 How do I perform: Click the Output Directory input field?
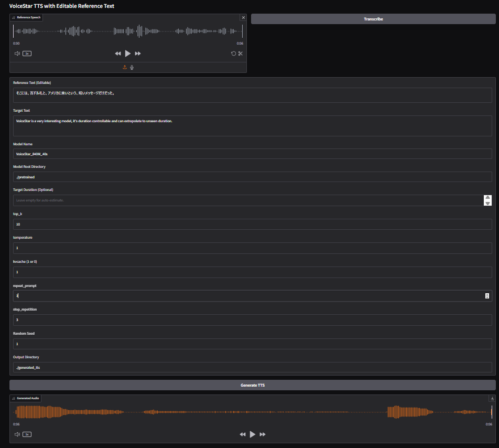point(252,367)
